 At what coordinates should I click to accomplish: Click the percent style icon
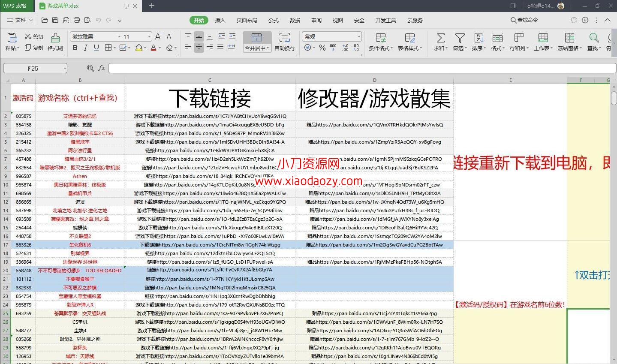click(322, 48)
